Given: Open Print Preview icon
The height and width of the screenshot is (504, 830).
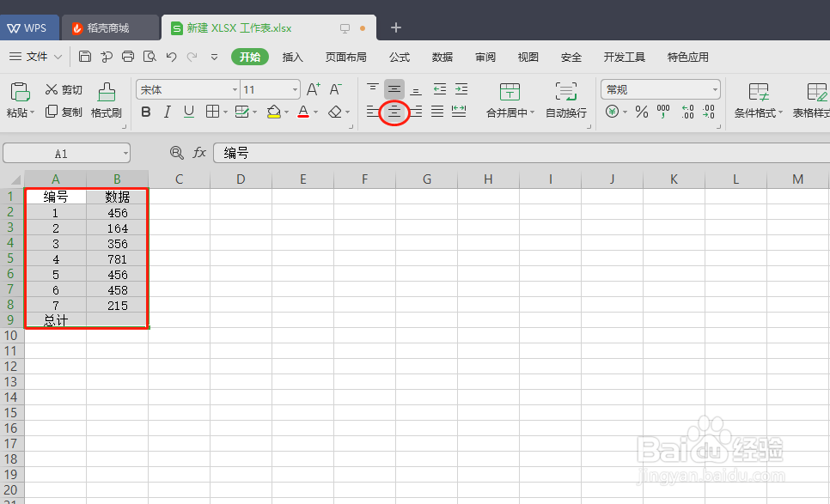Looking at the screenshot, I should point(150,57).
